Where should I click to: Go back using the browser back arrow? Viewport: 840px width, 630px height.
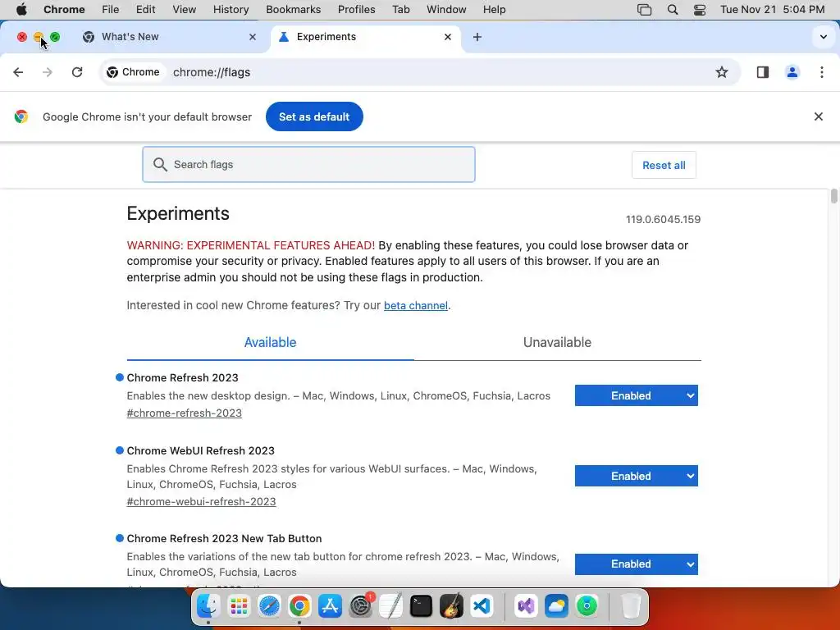[x=18, y=72]
